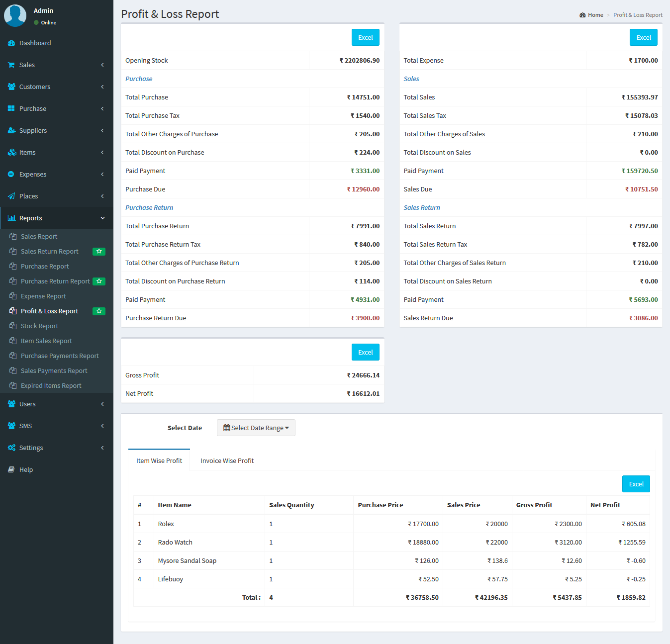Open the Select Date Range dropdown

click(x=256, y=428)
